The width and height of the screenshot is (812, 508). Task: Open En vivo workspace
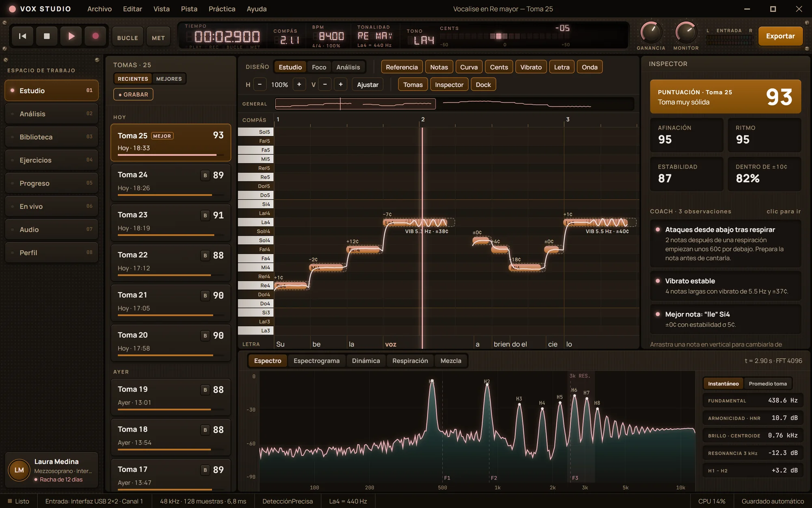[52, 206]
